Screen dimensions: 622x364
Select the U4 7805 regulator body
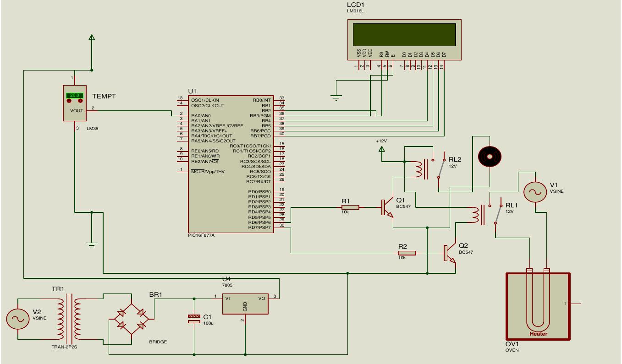pyautogui.click(x=245, y=304)
